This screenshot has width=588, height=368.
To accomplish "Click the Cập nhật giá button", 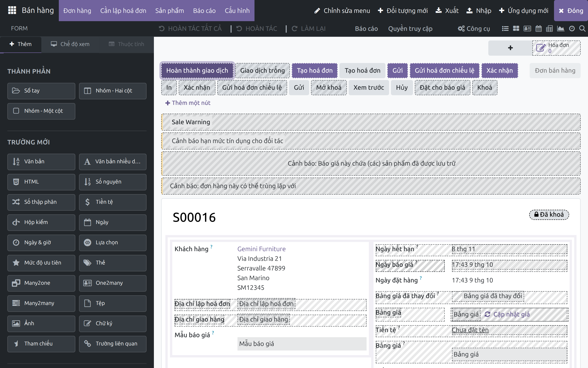I will pyautogui.click(x=507, y=314).
